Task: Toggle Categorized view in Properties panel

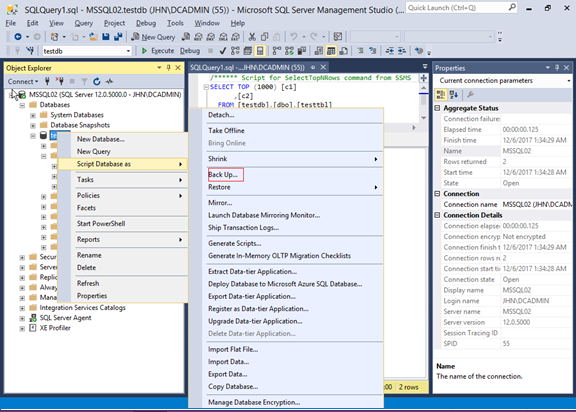Action: 440,95
